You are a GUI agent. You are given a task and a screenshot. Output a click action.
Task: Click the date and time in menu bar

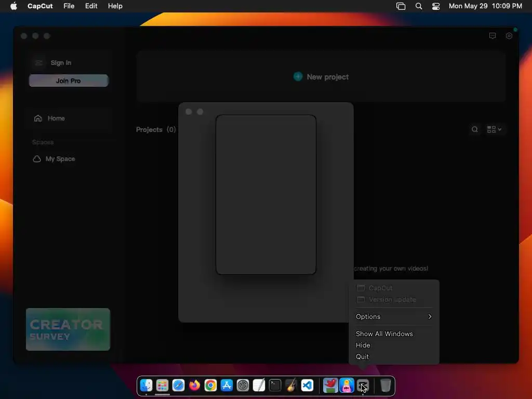coord(485,6)
